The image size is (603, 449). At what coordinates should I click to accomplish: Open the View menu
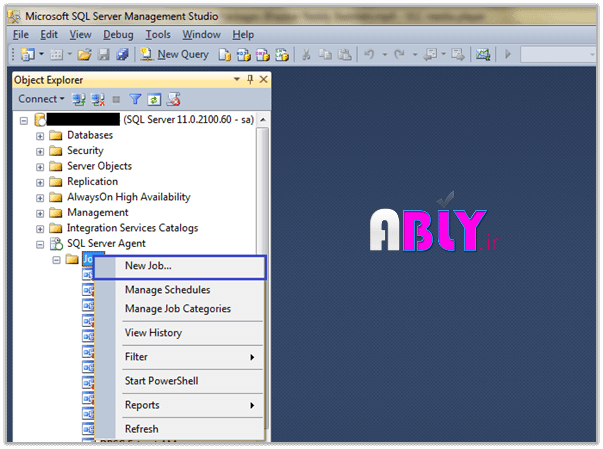(80, 35)
